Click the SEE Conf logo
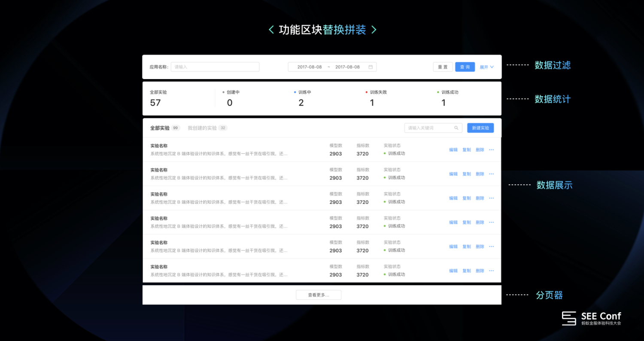 click(592, 318)
